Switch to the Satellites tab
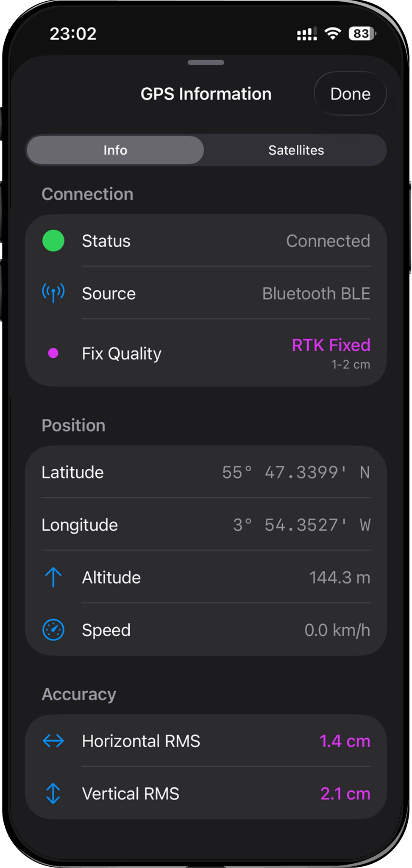The width and height of the screenshot is (412, 868). click(x=296, y=150)
